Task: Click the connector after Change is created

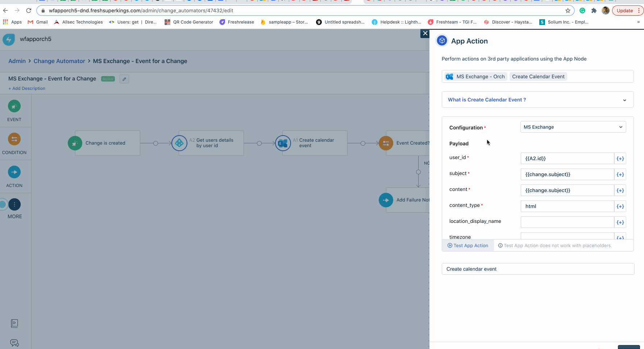Action: pos(155,144)
